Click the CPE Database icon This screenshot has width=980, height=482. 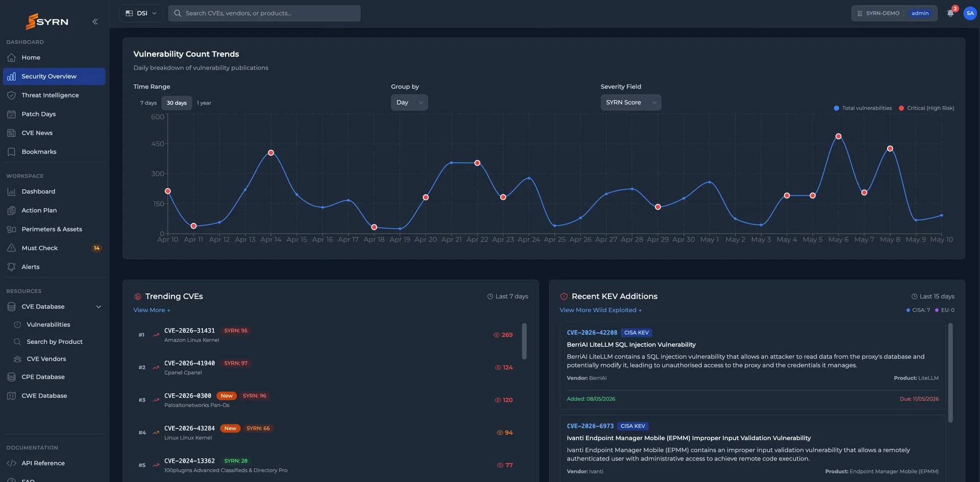pyautogui.click(x=11, y=377)
